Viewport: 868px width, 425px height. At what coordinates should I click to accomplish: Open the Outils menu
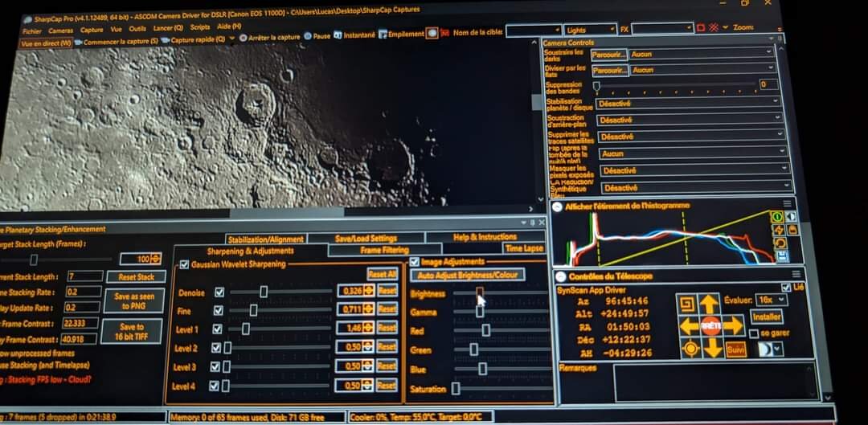pyautogui.click(x=137, y=28)
